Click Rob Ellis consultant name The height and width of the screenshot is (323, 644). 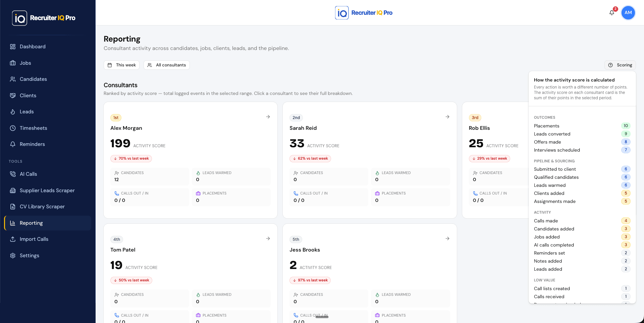coord(479,128)
